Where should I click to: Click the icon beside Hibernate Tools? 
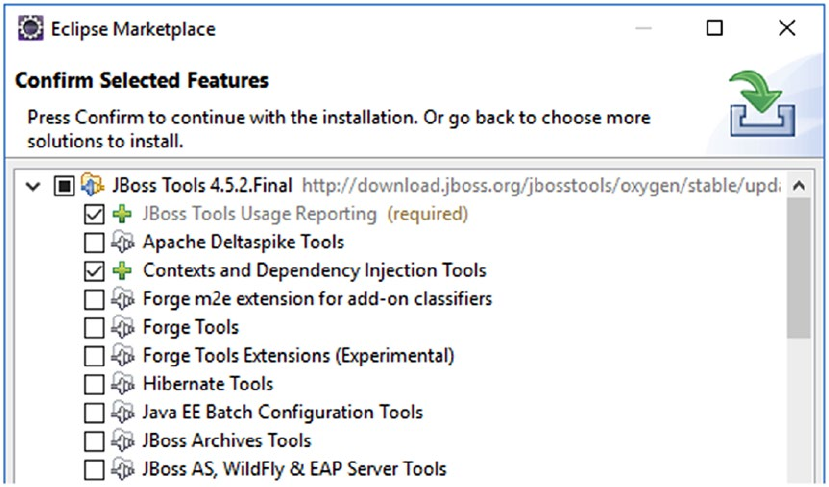[123, 384]
